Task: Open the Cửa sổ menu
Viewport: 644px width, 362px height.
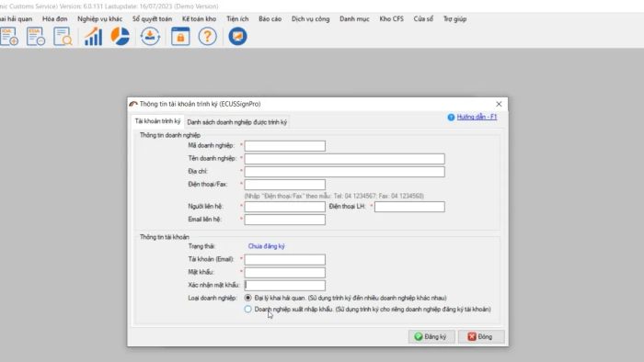Action: pyautogui.click(x=423, y=19)
